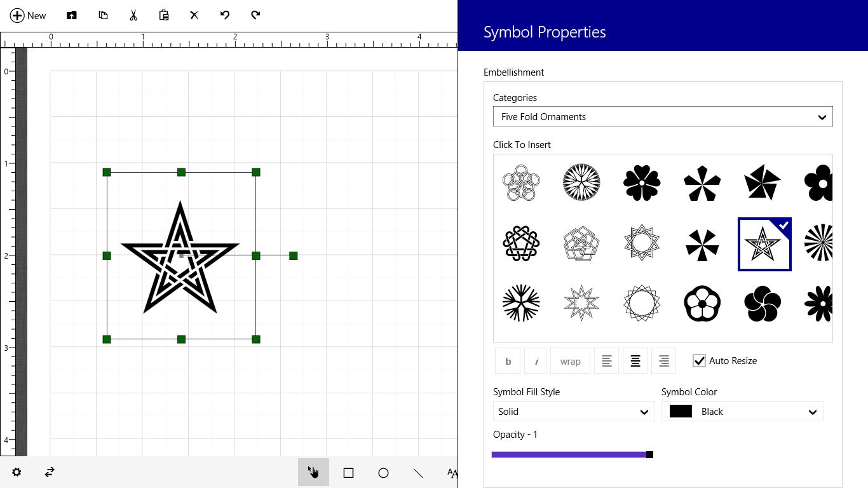Open the settings gear icon
The image size is (868, 488).
pyautogui.click(x=17, y=472)
